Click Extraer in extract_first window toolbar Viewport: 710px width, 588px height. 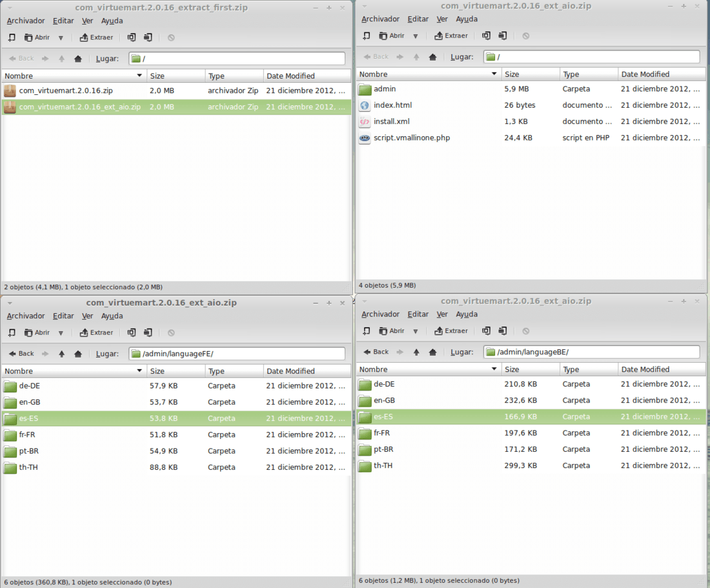[x=96, y=37]
